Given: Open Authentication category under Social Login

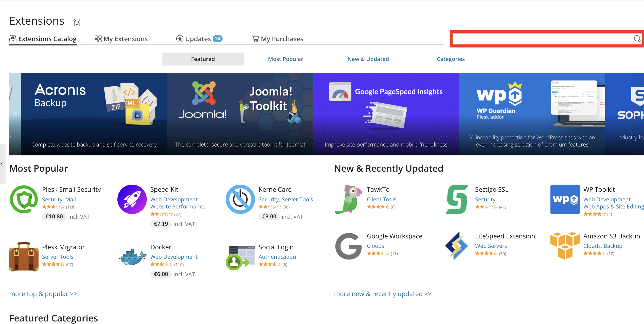Looking at the screenshot, I should (277, 257).
